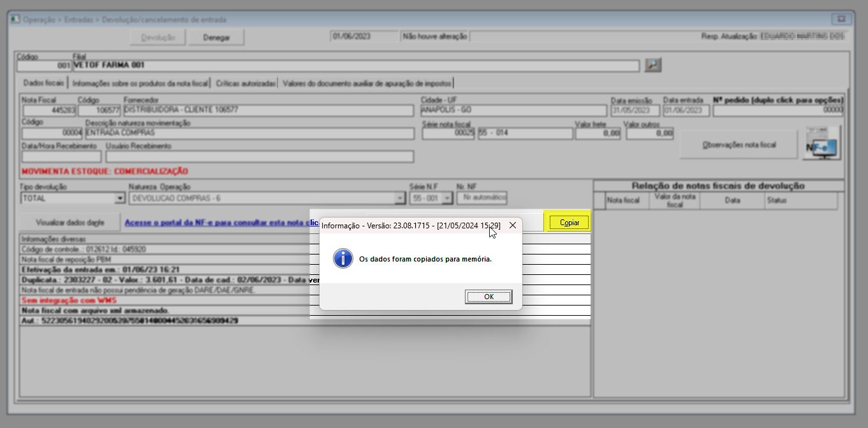Expand the Tipo devolução dropdown
This screenshot has width=868, height=428.
tap(119, 198)
